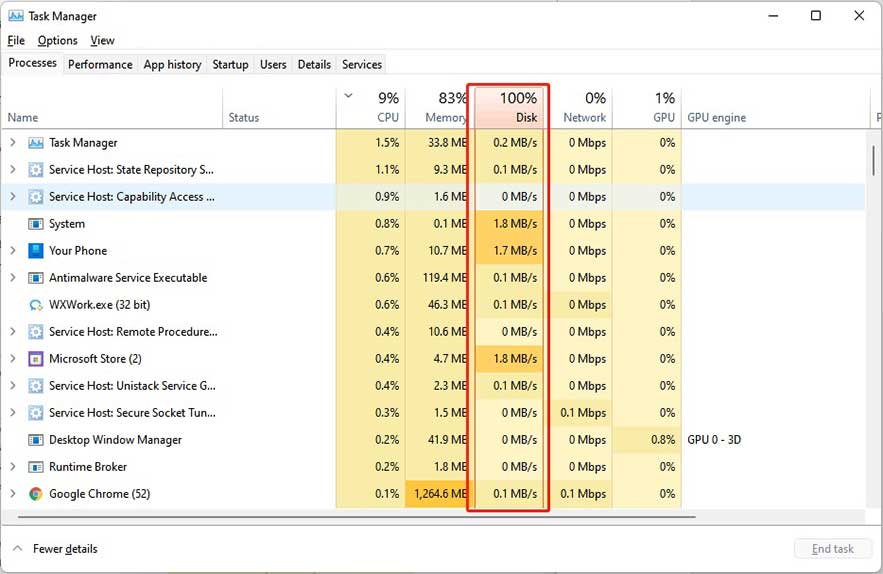Switch to the Startup tab
This screenshot has height=574, width=883.
(x=230, y=65)
